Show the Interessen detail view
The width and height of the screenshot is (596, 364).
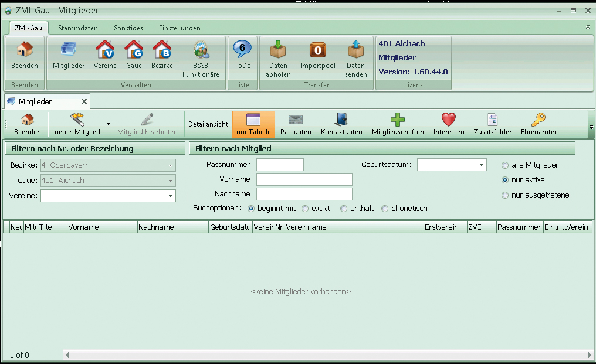449,124
